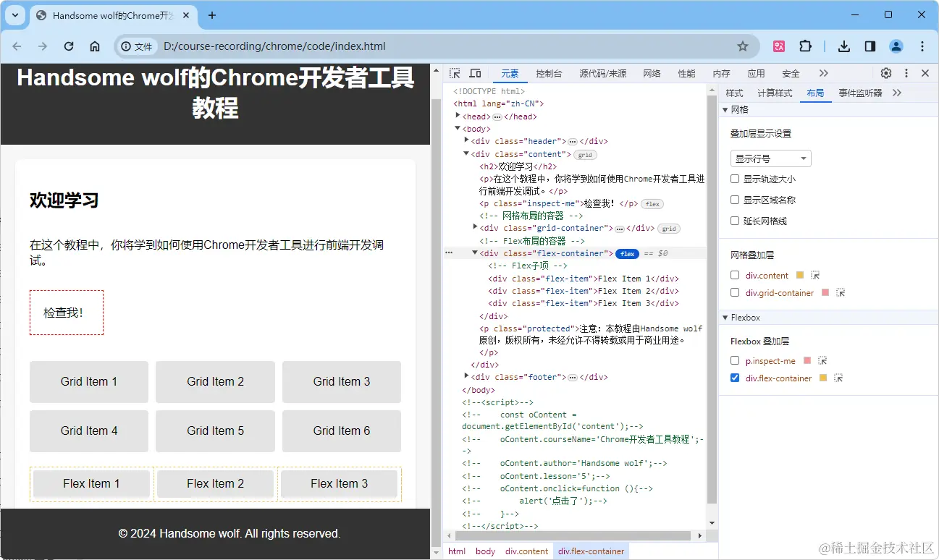Toggle the browser side panel icon
The height and width of the screenshot is (560, 939).
point(870,46)
